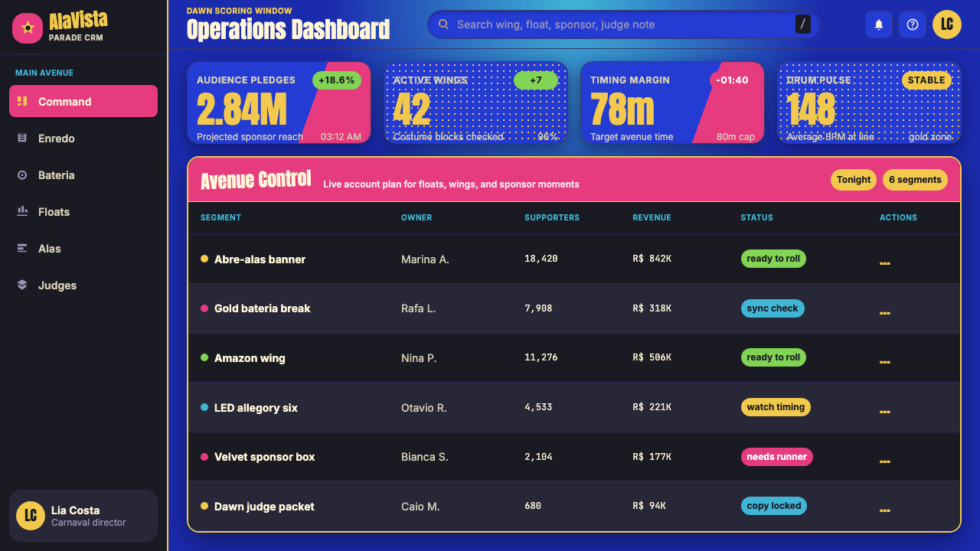This screenshot has width=980, height=551.
Task: Click Amazon wing's ready to roll badge
Action: [773, 357]
